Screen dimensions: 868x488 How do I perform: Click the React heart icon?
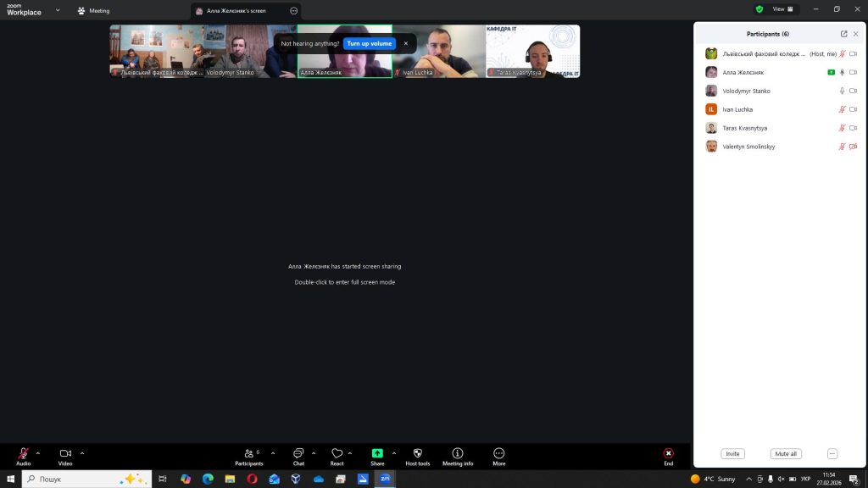point(337,453)
